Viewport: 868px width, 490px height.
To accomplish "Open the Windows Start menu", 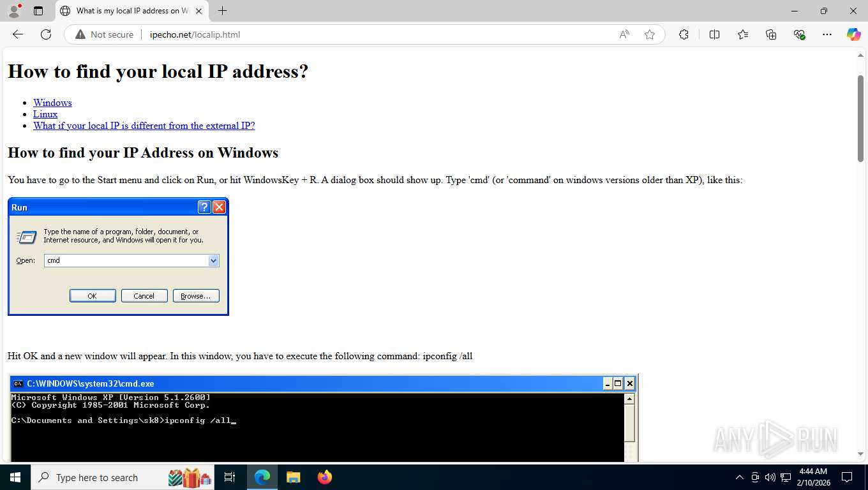I will point(15,477).
